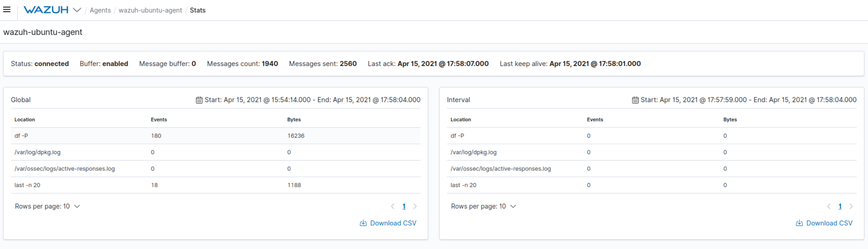Download CSV for Interval stats
This screenshot has height=249, width=868.
click(x=824, y=223)
